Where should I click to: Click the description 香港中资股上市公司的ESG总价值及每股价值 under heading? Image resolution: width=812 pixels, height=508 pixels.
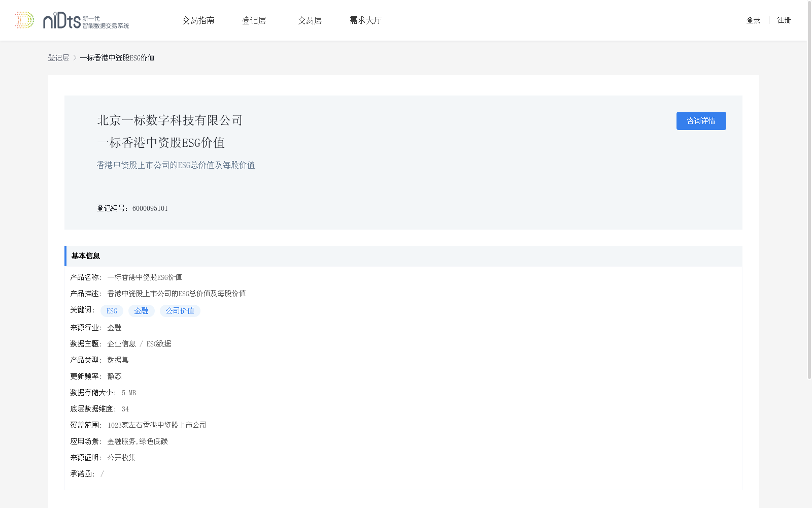pyautogui.click(x=176, y=165)
